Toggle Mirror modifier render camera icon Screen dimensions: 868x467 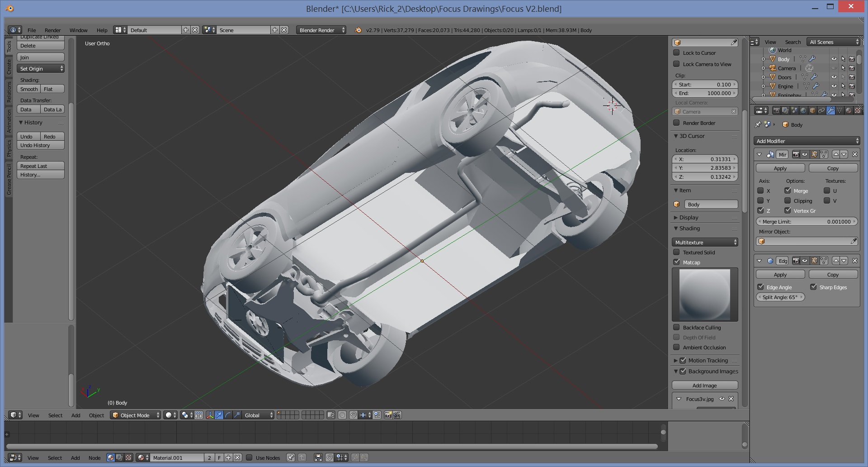[x=796, y=154]
